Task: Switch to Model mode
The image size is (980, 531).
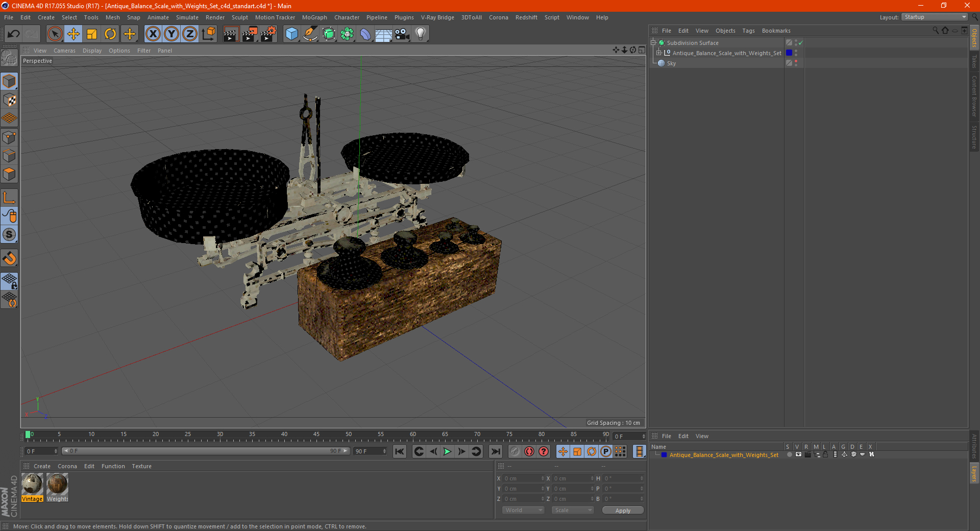Action: pos(9,82)
